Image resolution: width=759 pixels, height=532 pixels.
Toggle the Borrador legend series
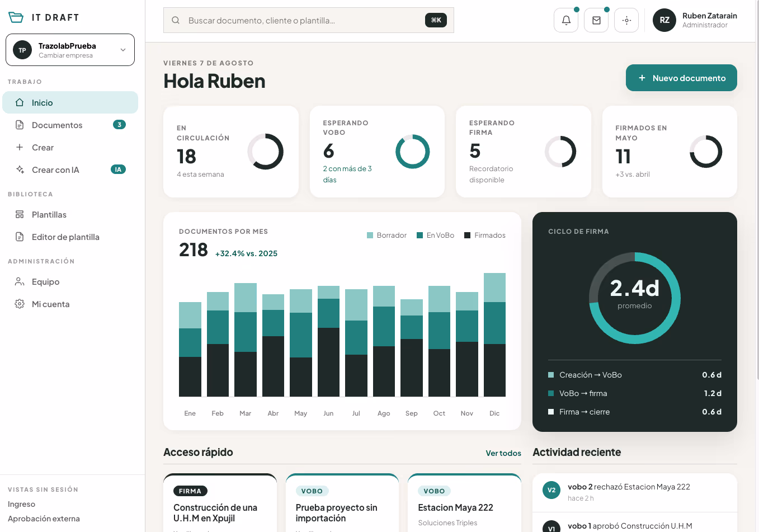[386, 236]
